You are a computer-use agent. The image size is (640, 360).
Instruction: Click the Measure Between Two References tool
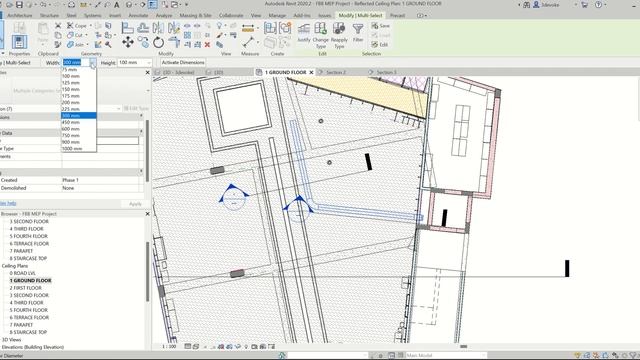248,42
